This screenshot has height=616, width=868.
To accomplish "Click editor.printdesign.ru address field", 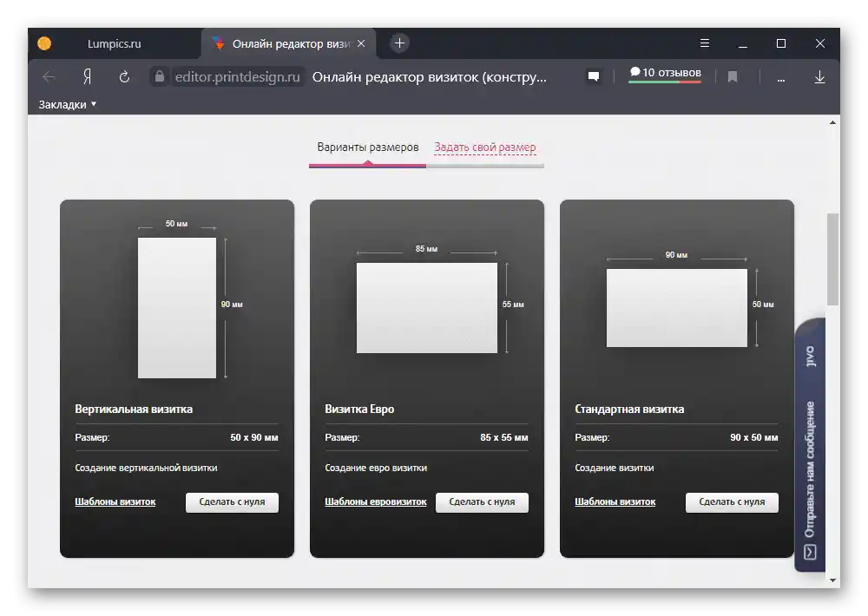I will pos(238,77).
